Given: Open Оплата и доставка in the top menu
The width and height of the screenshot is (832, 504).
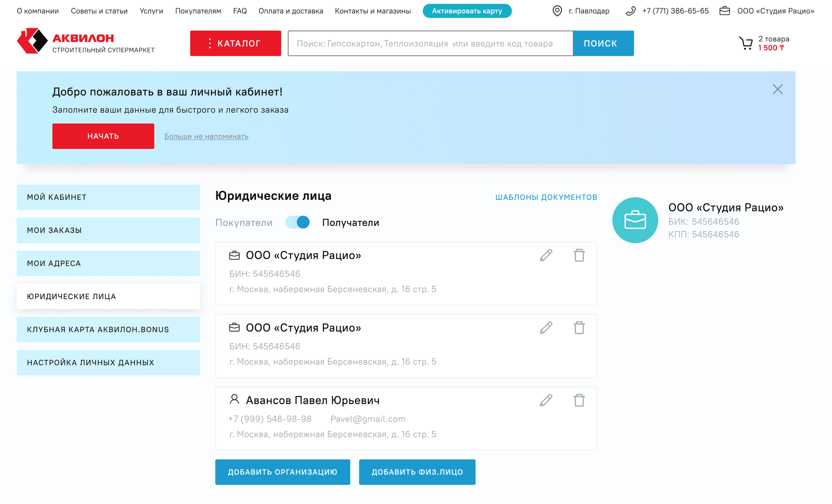Looking at the screenshot, I should tap(291, 11).
